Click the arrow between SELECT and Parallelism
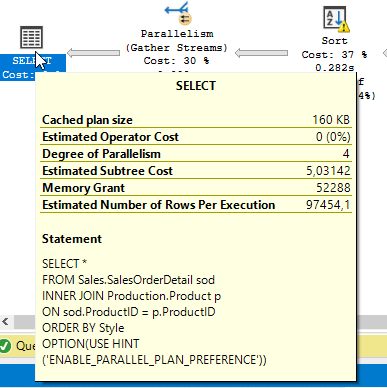 [93, 53]
